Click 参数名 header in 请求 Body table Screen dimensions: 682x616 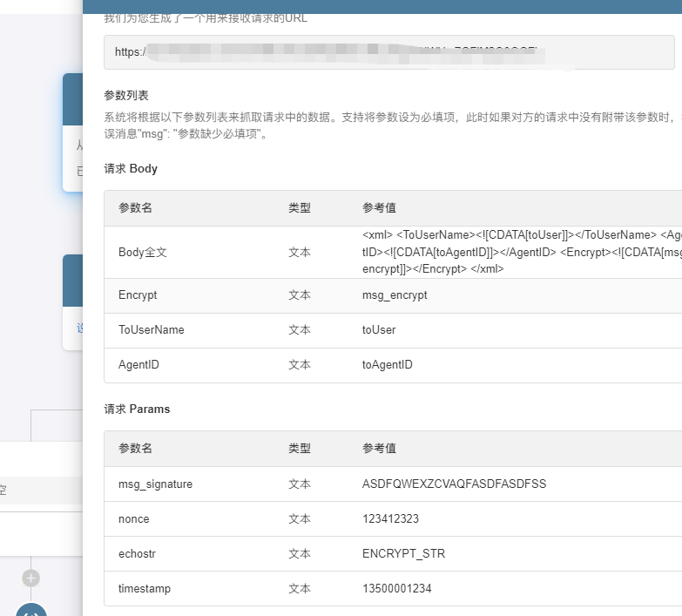point(135,208)
